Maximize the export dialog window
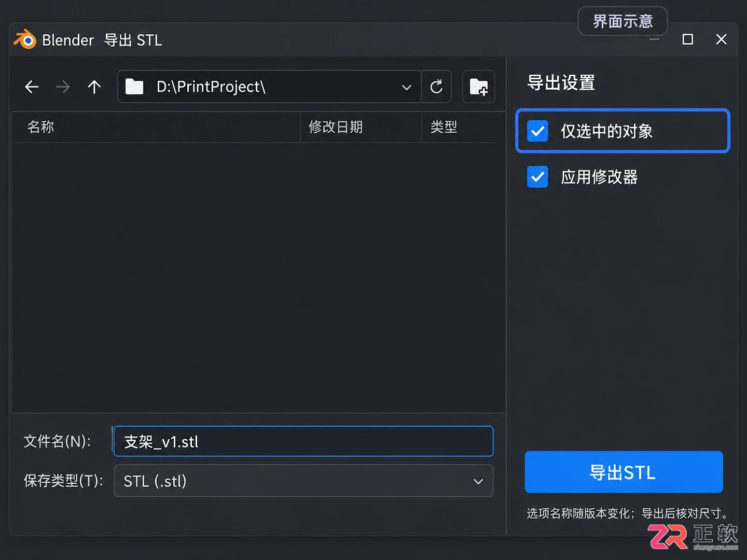Viewport: 747px width, 560px height. point(688,39)
